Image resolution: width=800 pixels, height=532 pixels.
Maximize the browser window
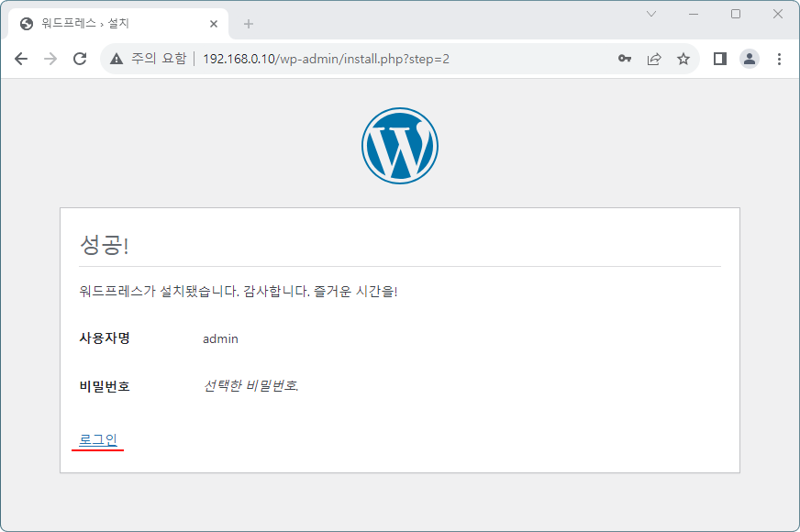pos(736,14)
